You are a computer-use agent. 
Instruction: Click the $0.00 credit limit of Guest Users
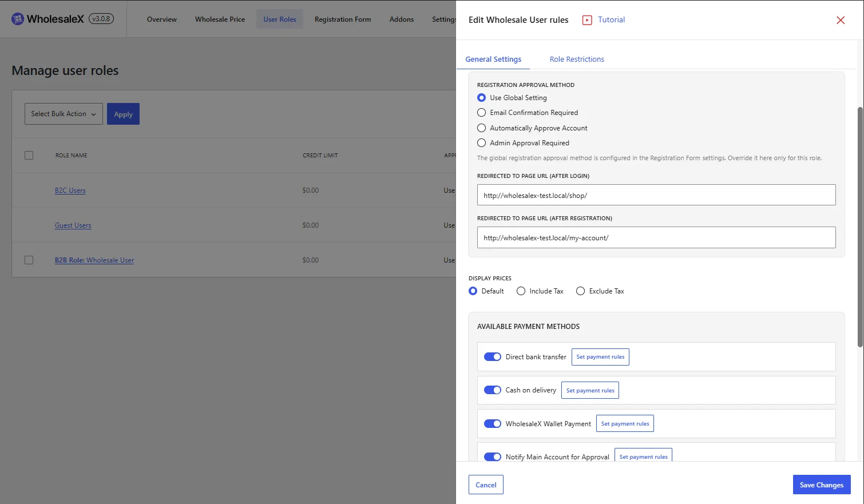[x=311, y=225]
